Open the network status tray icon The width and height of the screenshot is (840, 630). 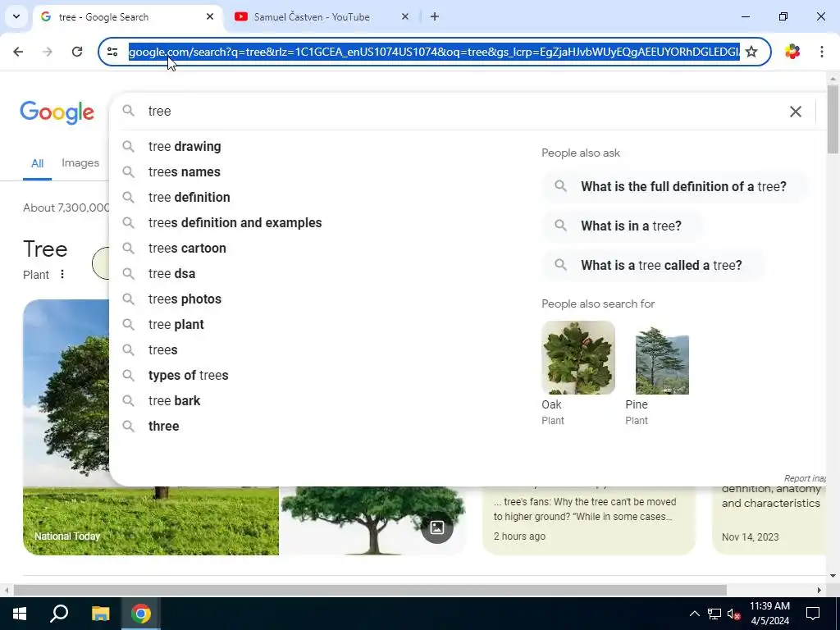coord(714,614)
